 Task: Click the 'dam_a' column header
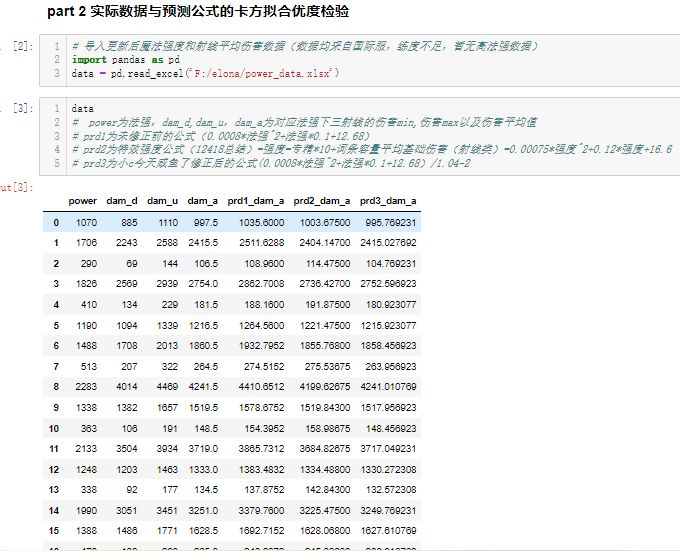click(203, 201)
